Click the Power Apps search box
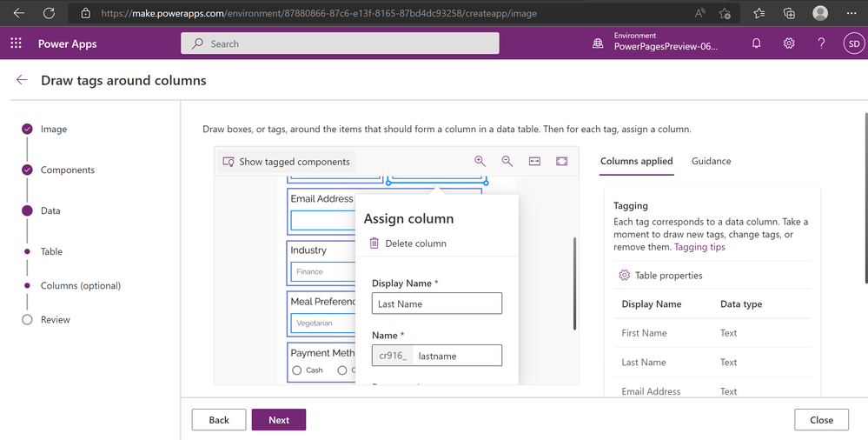 [x=340, y=43]
